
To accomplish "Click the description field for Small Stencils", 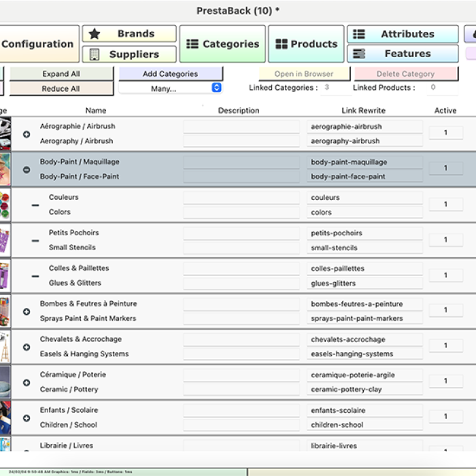I will [241, 248].
